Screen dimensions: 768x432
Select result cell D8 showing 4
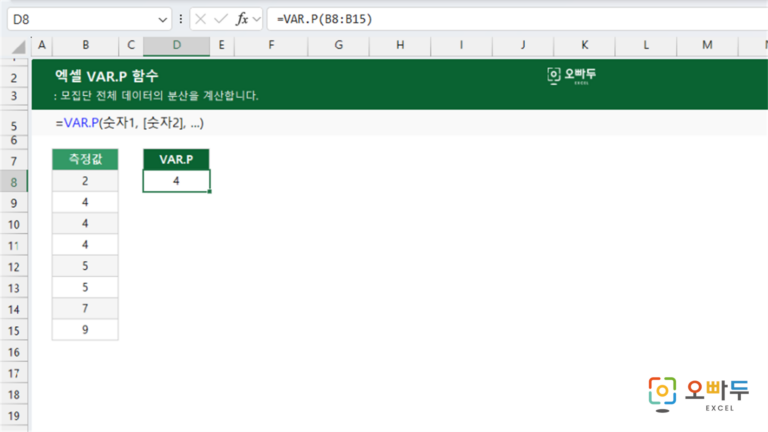pyautogui.click(x=176, y=181)
